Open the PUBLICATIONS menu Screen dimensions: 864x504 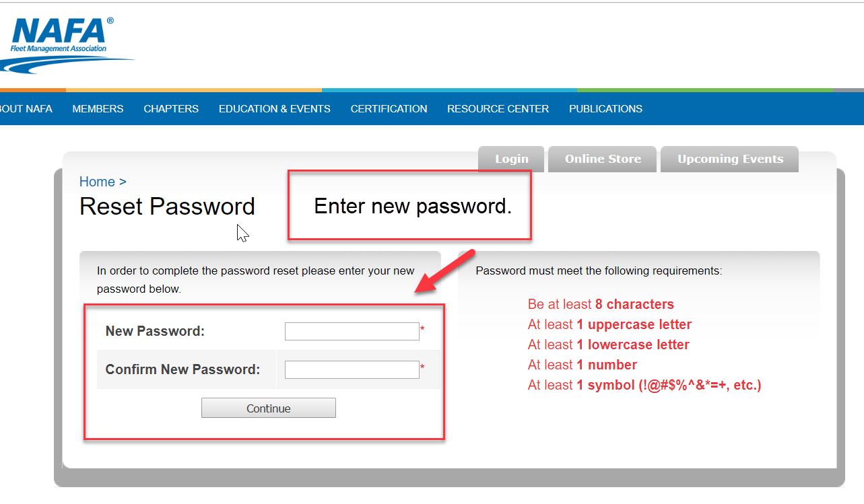pyautogui.click(x=605, y=109)
